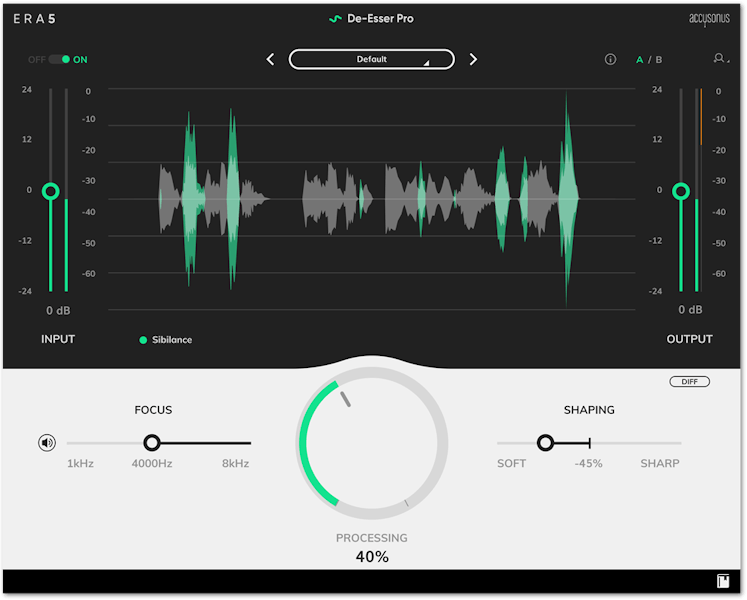
Task: Switch to the B state
Action: (x=658, y=60)
